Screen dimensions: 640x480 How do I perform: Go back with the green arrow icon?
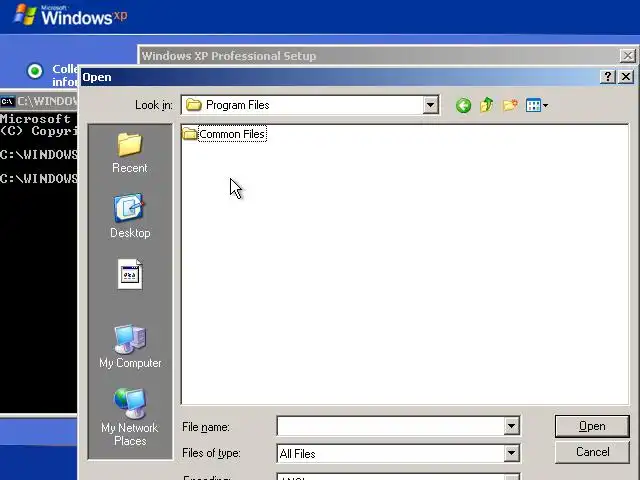coord(463,106)
